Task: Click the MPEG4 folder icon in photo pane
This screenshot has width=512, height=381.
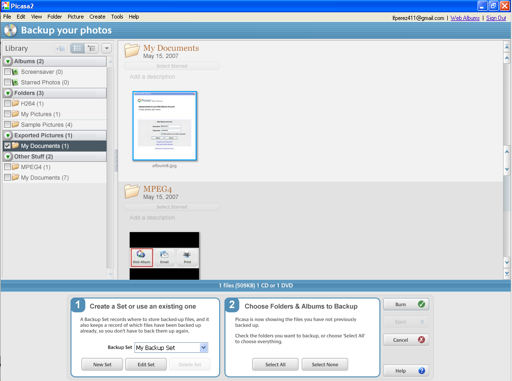Action: [x=132, y=192]
